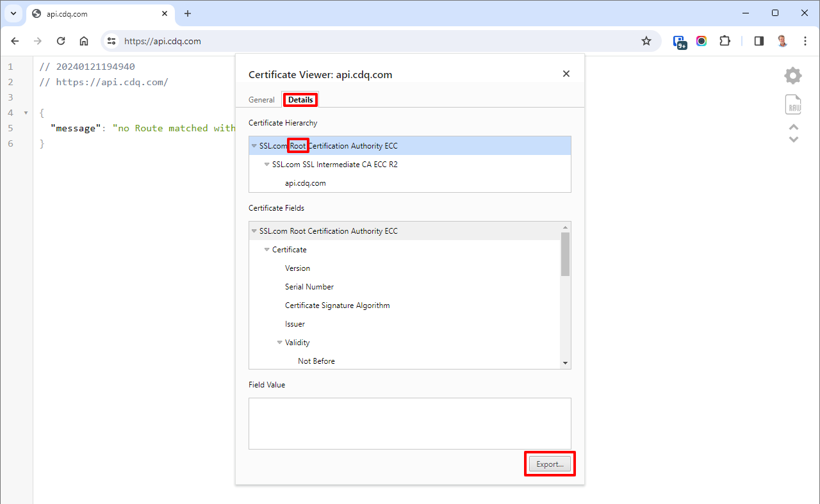Collapse SSL.com SSL Intermediate CA node
The image size is (820, 504).
pos(267,165)
